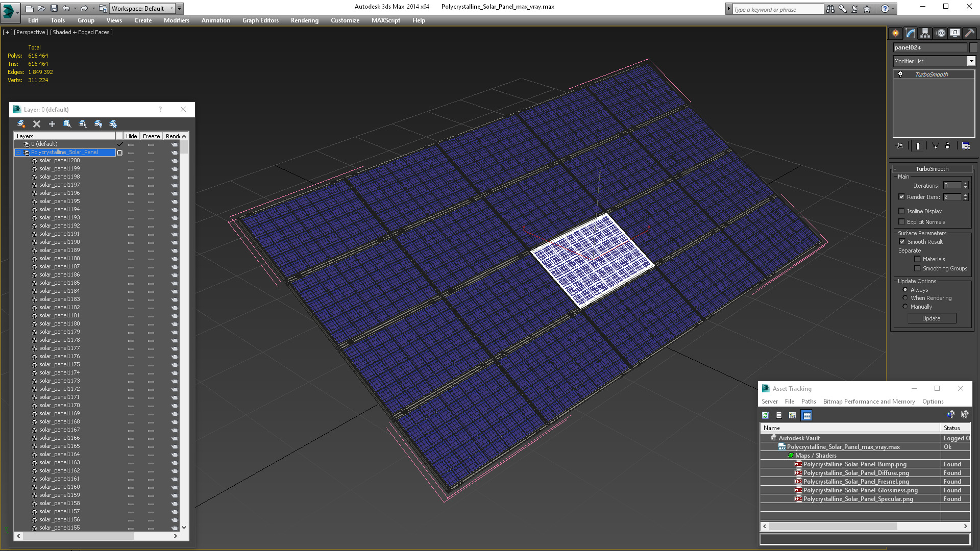The image size is (980, 551).
Task: Click Pin Stack icon below modifier stack
Action: click(900, 146)
